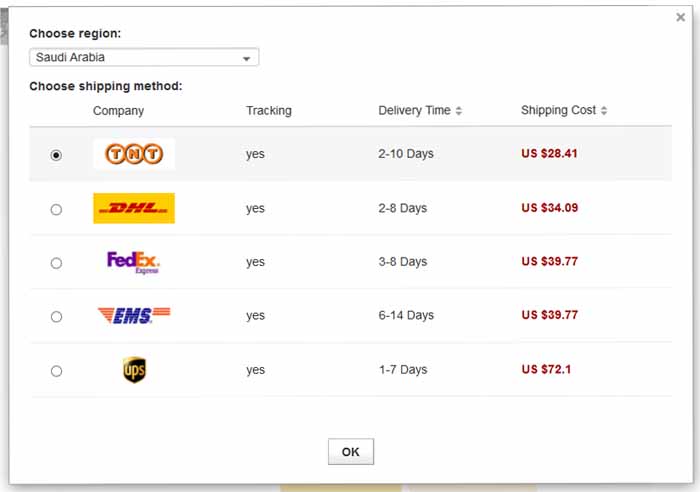700x492 pixels.
Task: Open the Saudi Arabia region dropdown
Action: 144,58
